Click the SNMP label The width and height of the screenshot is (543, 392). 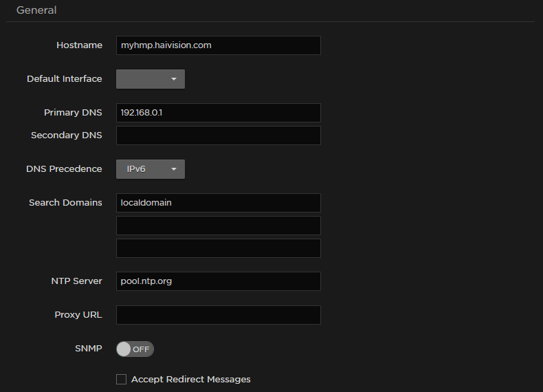coord(88,349)
